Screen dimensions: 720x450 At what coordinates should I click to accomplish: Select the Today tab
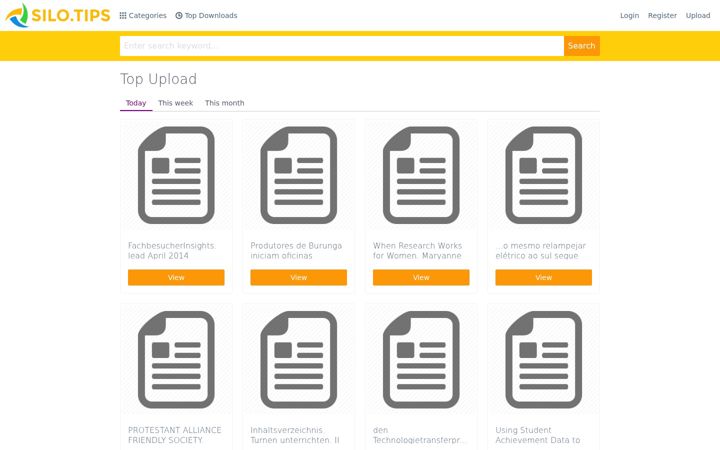(136, 103)
